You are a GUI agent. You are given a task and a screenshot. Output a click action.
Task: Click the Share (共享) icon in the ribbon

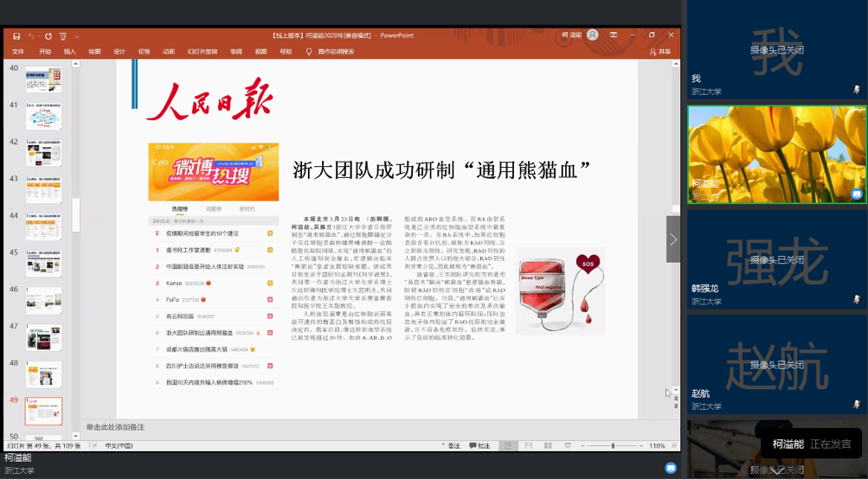[x=659, y=52]
